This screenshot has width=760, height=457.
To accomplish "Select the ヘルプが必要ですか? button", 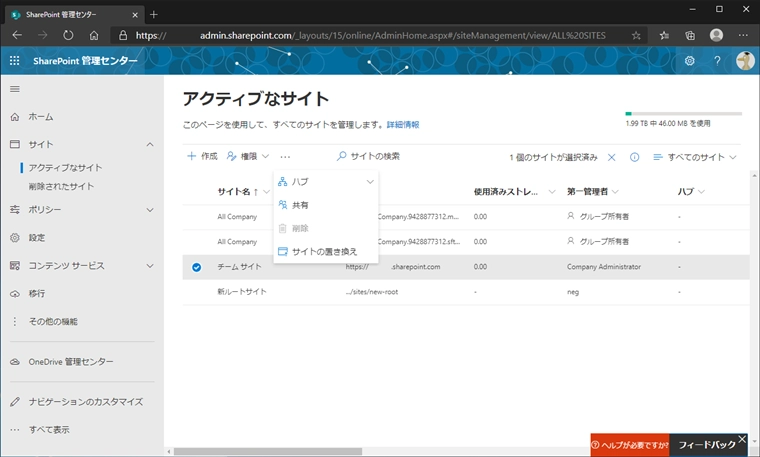I will click(630, 445).
